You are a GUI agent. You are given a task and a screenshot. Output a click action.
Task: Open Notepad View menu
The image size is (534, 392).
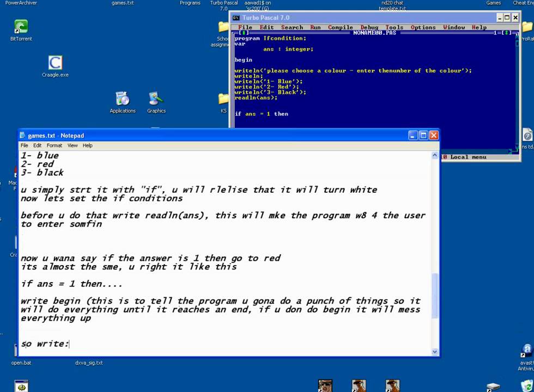click(x=72, y=145)
